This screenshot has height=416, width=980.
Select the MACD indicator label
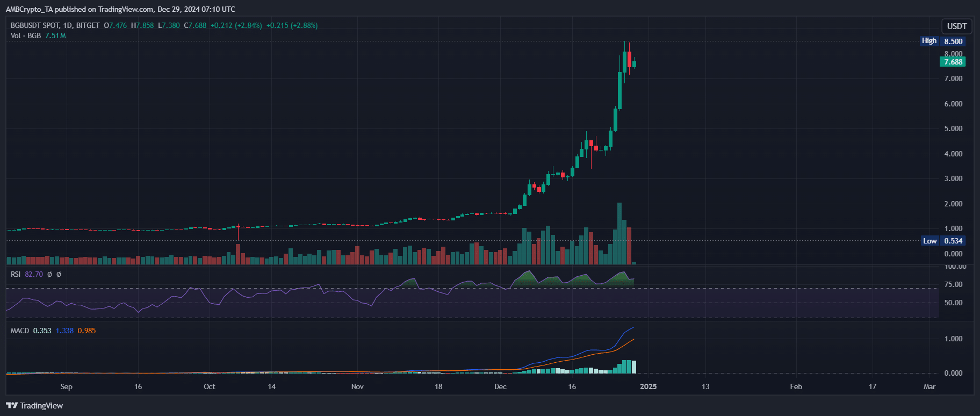20,331
